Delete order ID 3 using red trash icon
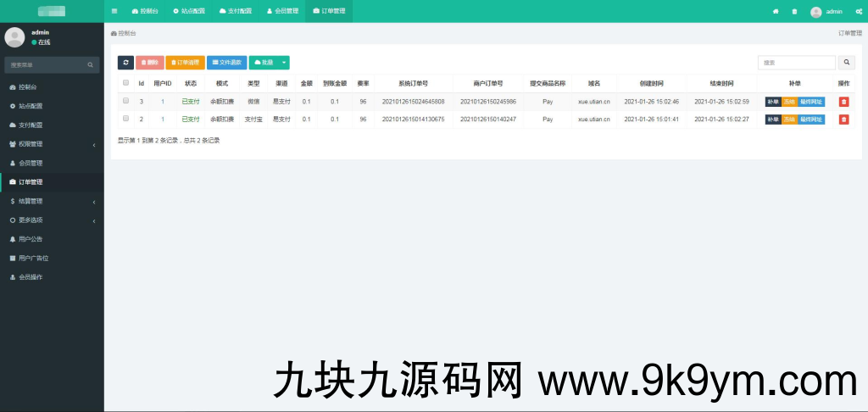Screen dimensions: 868x412 843,102
